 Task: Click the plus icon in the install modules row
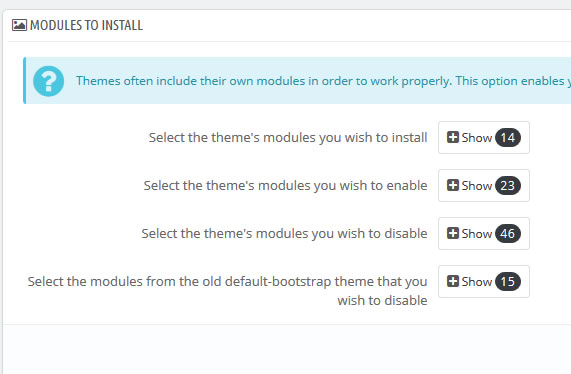click(453, 137)
